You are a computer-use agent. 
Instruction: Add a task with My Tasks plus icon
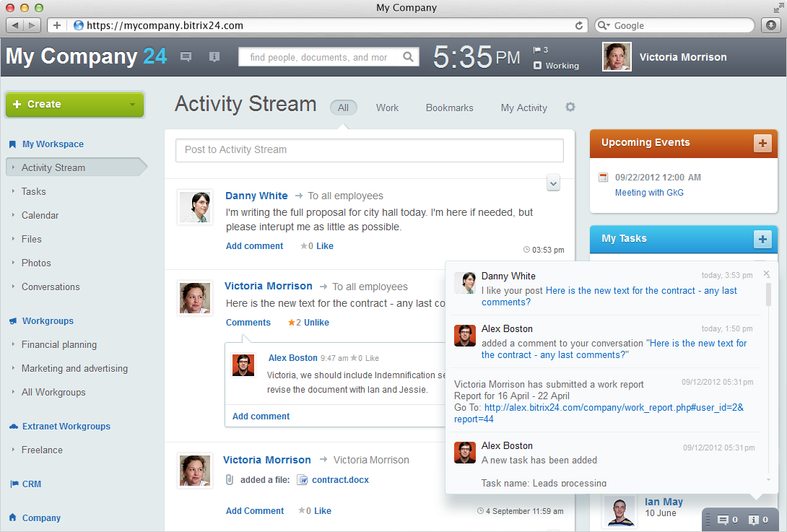tap(762, 239)
